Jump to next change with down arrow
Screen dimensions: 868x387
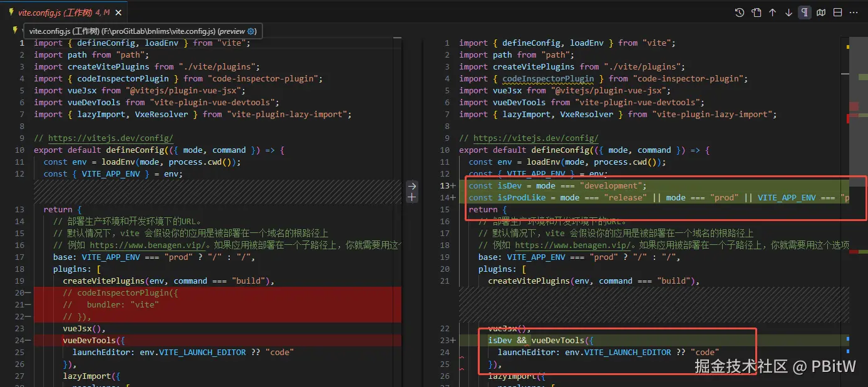pyautogui.click(x=788, y=13)
